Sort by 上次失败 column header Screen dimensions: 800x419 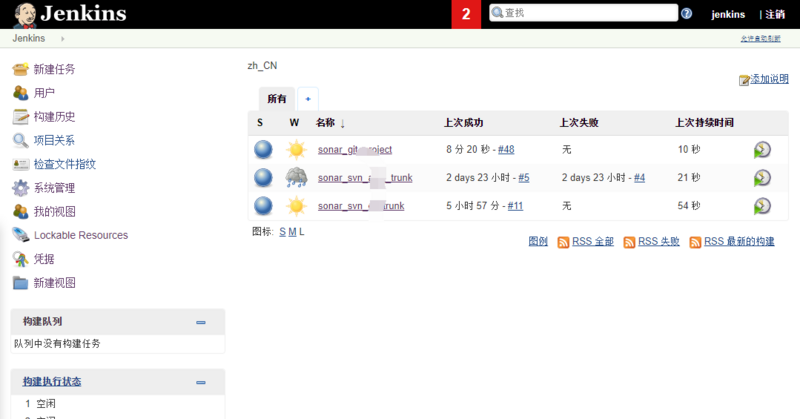tap(579, 122)
